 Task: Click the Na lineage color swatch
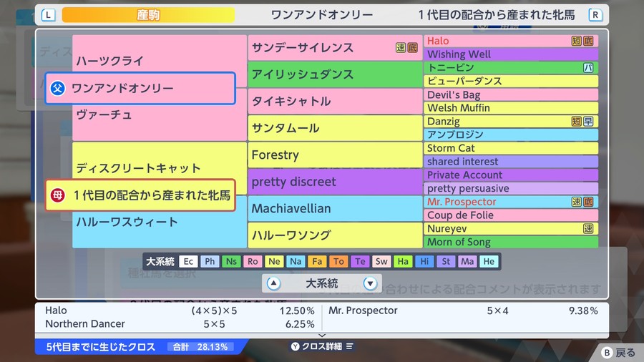(296, 261)
